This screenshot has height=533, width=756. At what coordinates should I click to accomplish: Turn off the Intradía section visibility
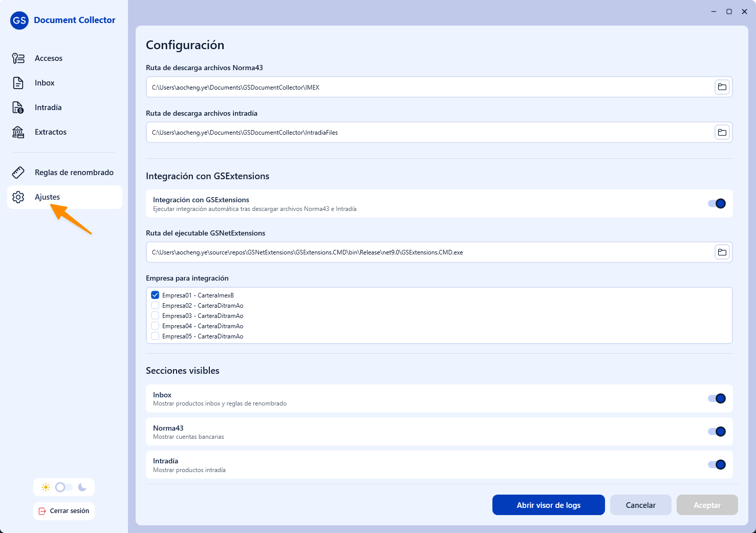click(x=717, y=465)
